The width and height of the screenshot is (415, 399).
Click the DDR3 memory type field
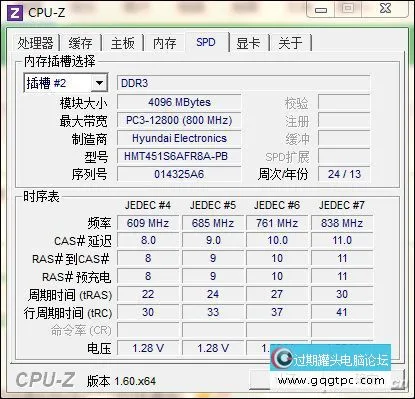pos(243,83)
